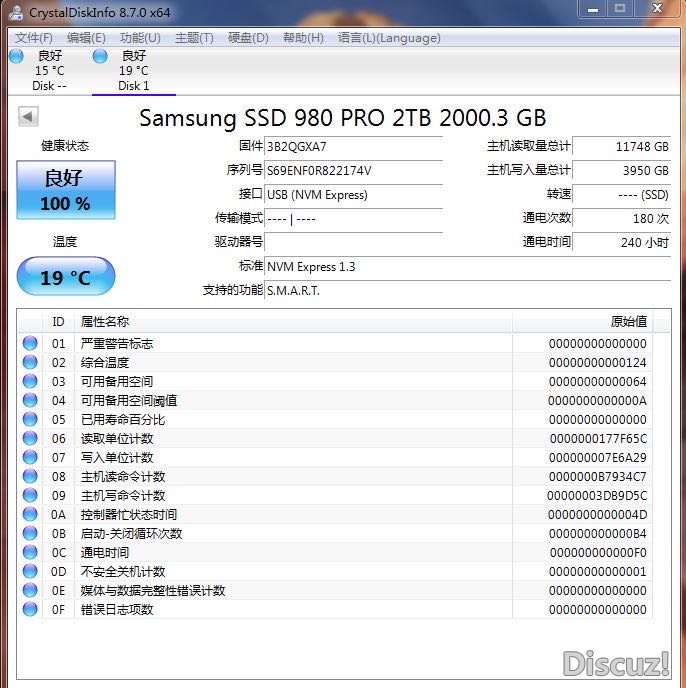
Task: Open the 文件(F) menu
Action: [x=34, y=38]
